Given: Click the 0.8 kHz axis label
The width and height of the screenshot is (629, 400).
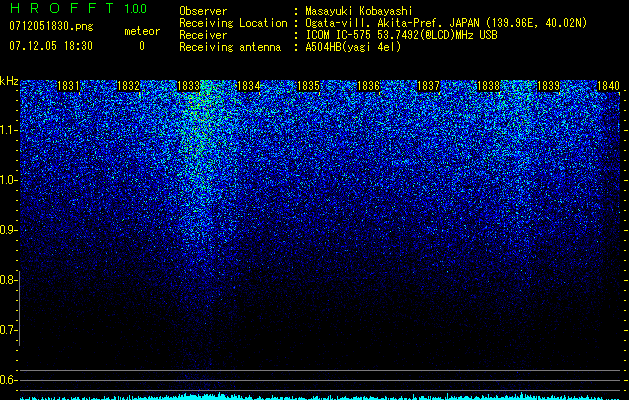Looking at the screenshot, I should 8,280.
